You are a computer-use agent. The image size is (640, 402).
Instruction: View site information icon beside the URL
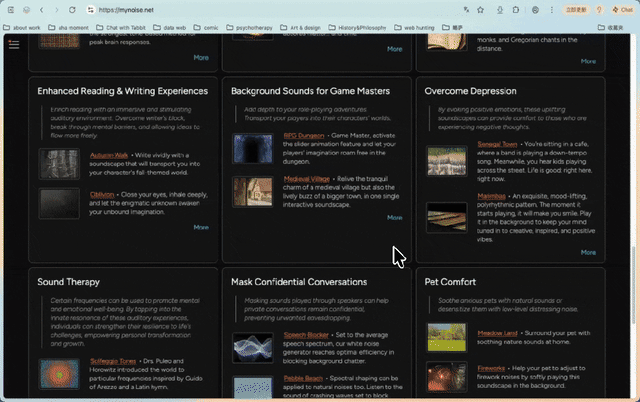click(91, 10)
